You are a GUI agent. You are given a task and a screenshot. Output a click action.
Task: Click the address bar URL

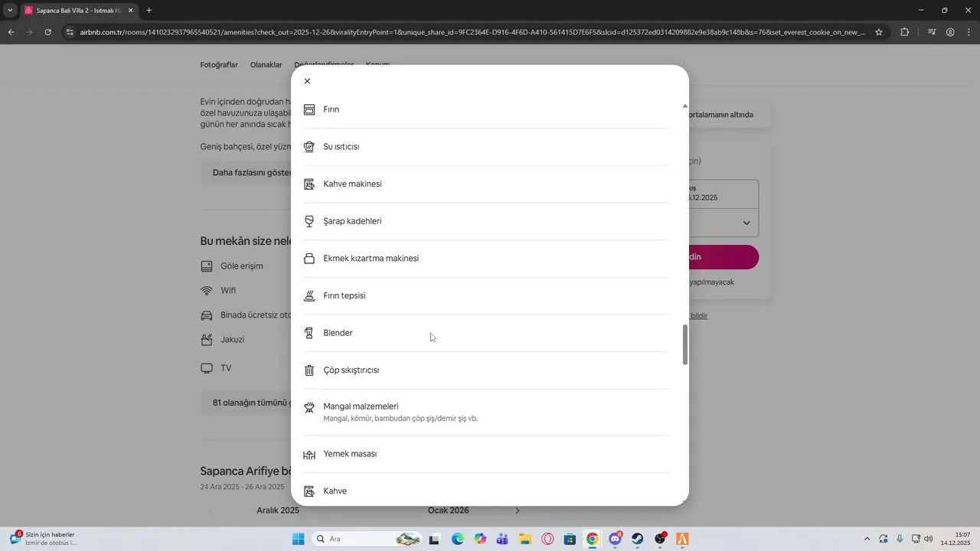coord(472,32)
